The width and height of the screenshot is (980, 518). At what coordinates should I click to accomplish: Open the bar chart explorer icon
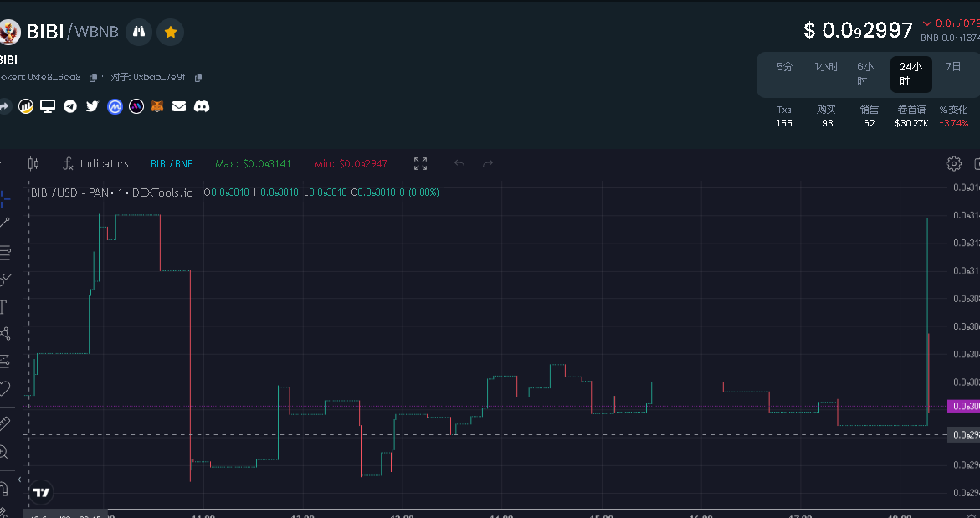coord(26,106)
